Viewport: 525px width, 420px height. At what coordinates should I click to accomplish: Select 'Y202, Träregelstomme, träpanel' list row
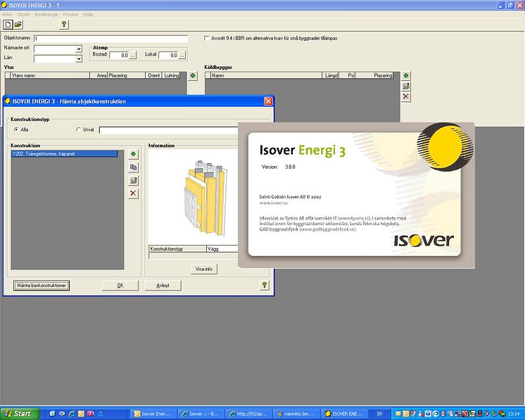click(64, 154)
